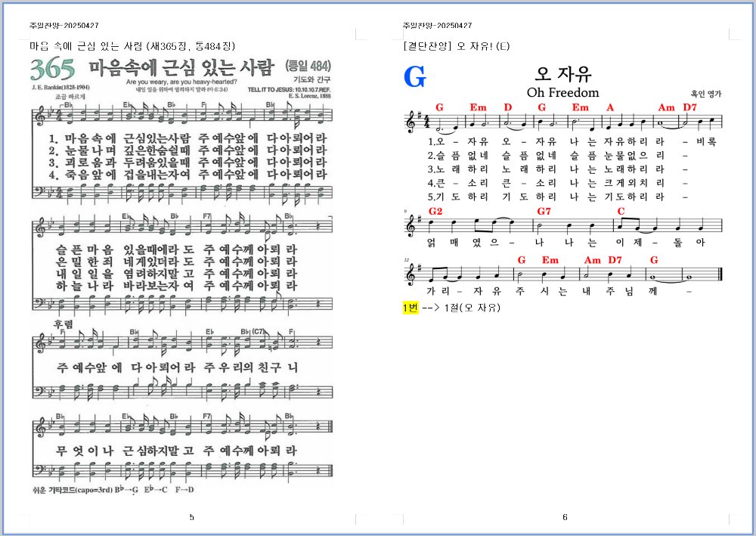Click lyric line '3.노래하리 노래하리'
The image size is (756, 536).
[492, 169]
